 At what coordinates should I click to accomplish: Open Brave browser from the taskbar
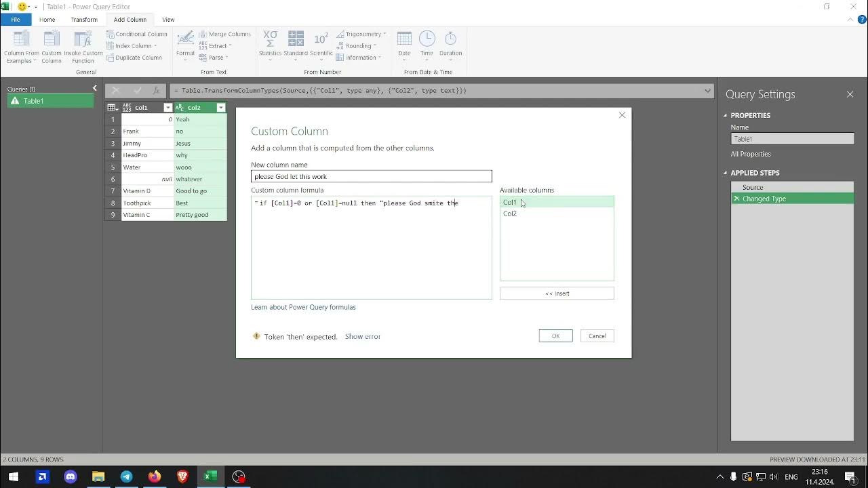click(182, 477)
